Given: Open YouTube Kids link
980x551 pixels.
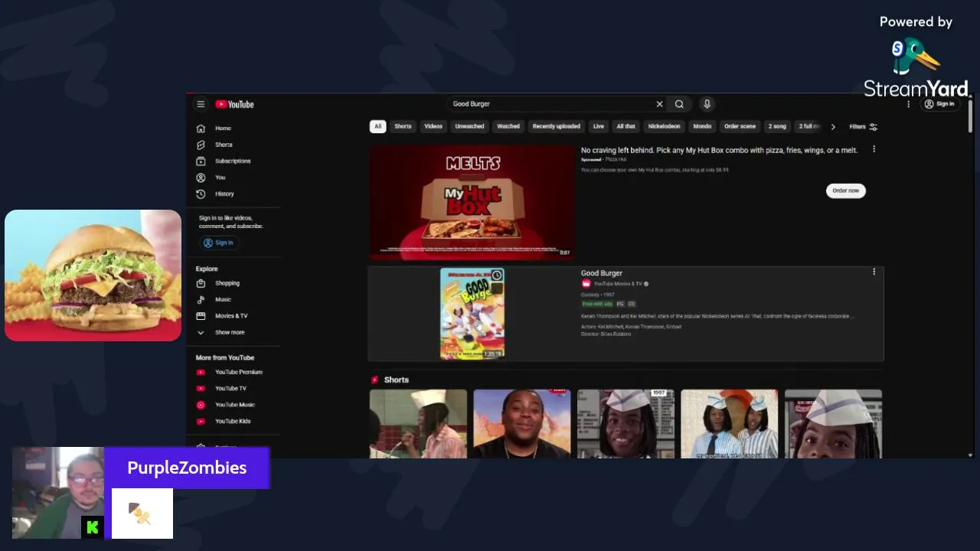Looking at the screenshot, I should click(x=234, y=421).
